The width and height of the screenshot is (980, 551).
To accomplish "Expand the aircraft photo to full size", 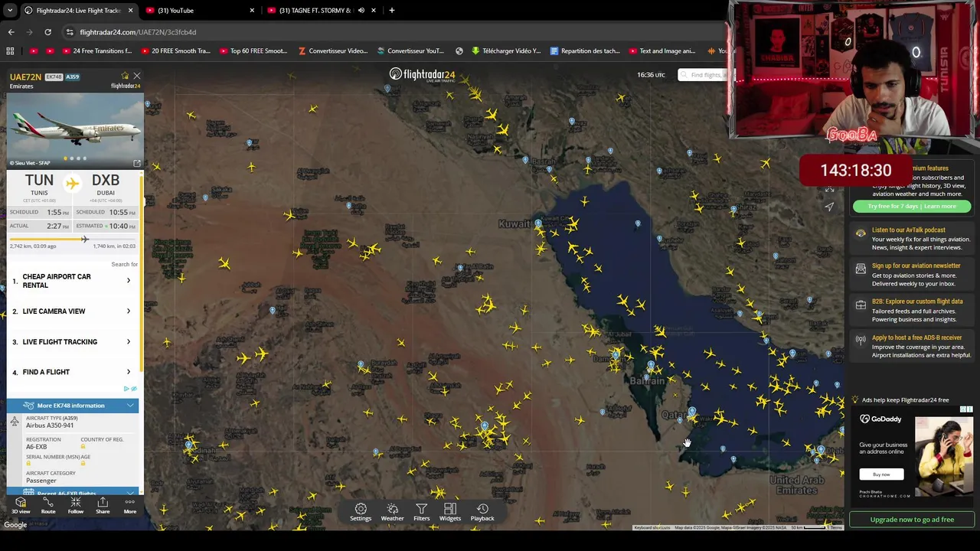I will tap(137, 163).
